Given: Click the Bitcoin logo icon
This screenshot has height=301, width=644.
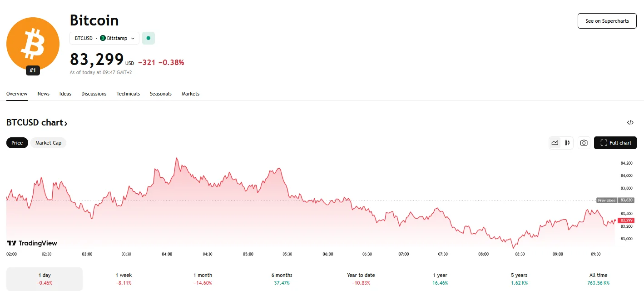Looking at the screenshot, I should [x=33, y=44].
